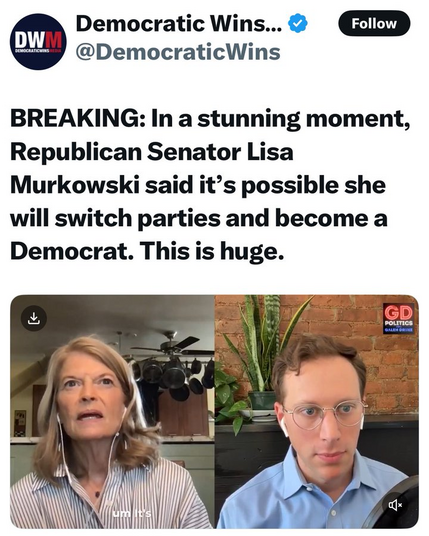Tap the download icon on video
The height and width of the screenshot is (536, 429).
click(33, 318)
